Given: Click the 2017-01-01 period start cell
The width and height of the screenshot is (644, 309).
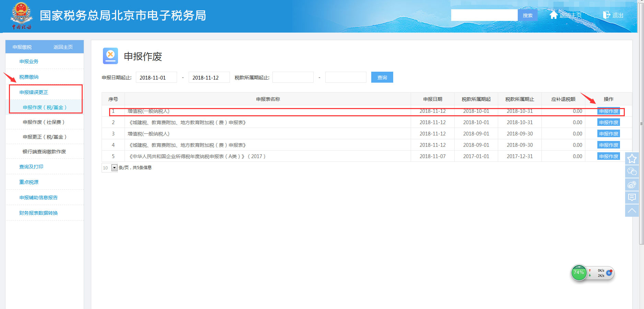Looking at the screenshot, I should [476, 156].
